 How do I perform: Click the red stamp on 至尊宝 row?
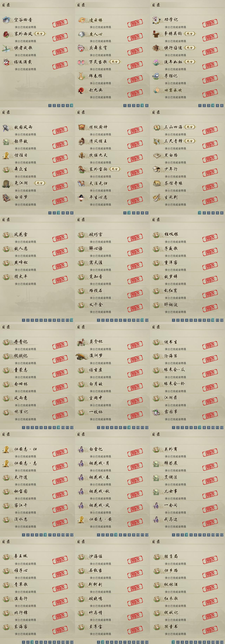click(x=135, y=629)
